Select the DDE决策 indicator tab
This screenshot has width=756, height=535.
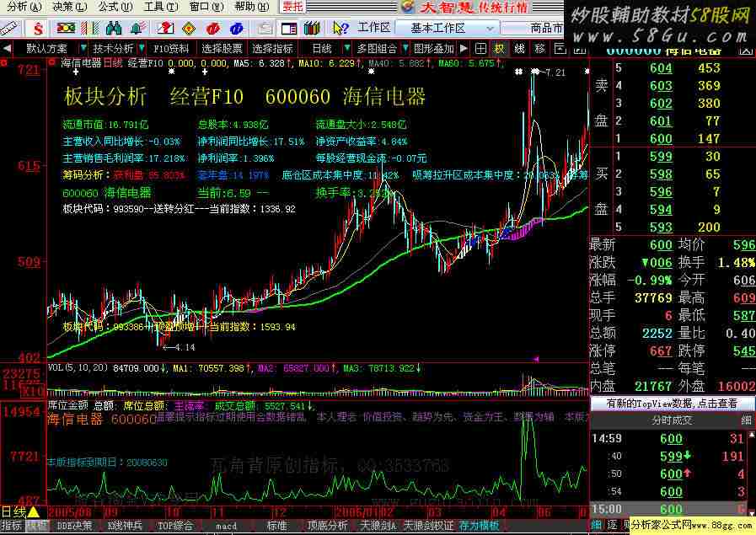(x=74, y=526)
